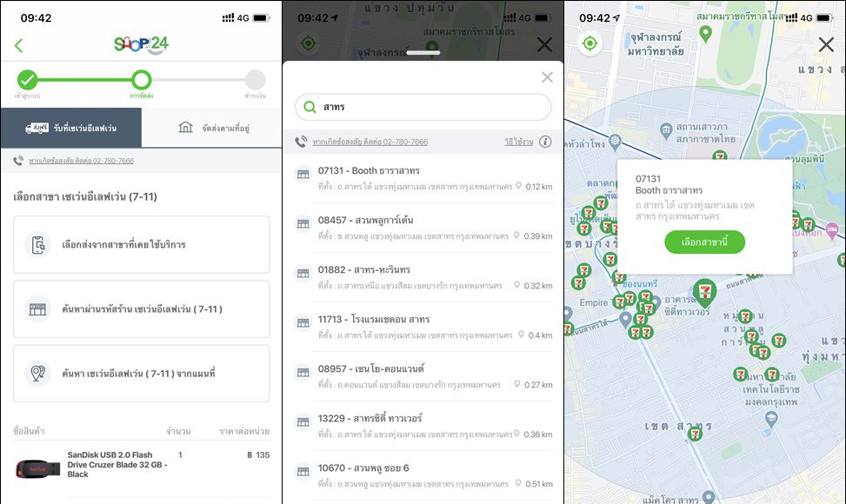This screenshot has width=846, height=504.
Task: Tap the gray X inside the search sheet
Action: (547, 77)
